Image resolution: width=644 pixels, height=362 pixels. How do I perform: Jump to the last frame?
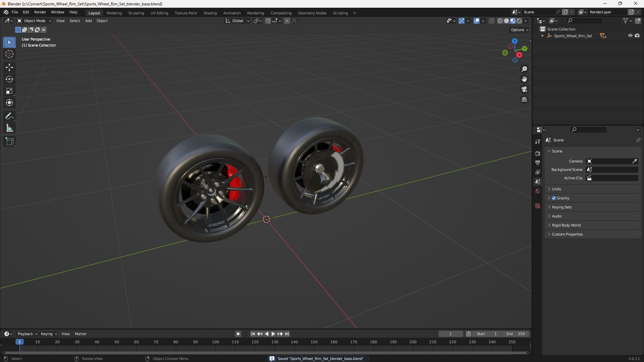point(287,334)
